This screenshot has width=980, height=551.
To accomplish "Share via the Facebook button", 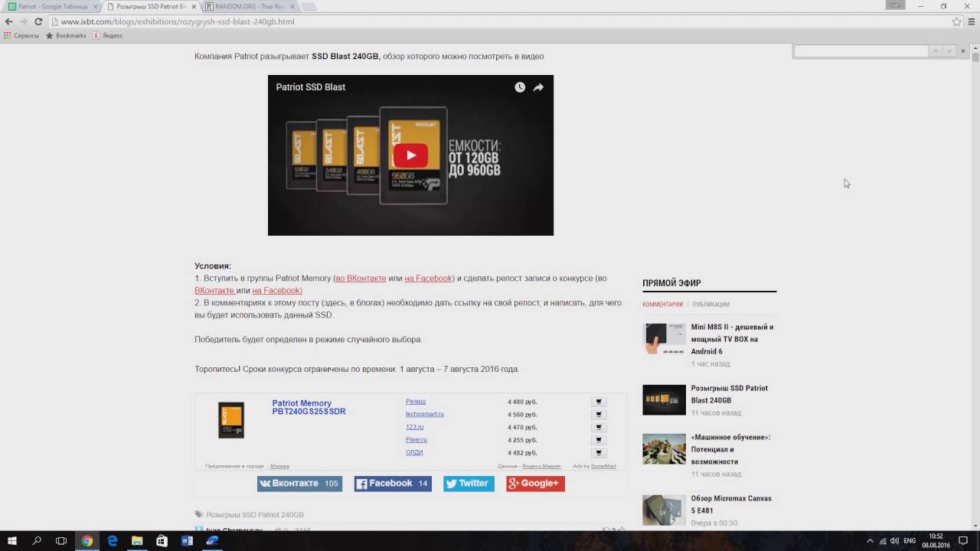I will point(393,484).
